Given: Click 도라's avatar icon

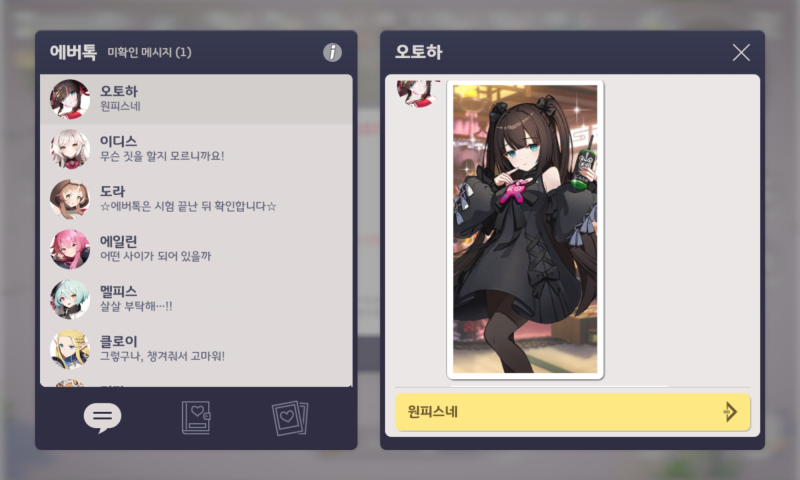Looking at the screenshot, I should 70,199.
